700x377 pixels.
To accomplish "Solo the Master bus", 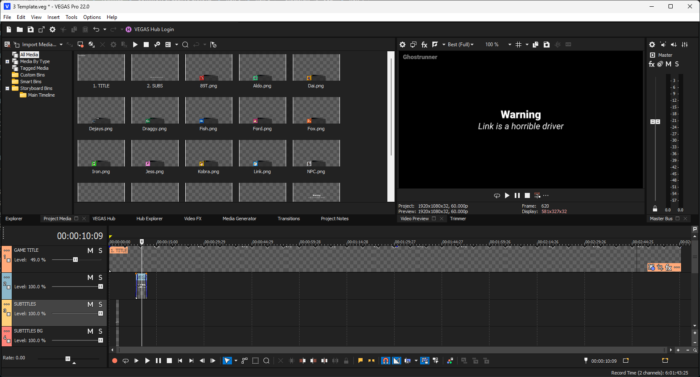I will click(677, 64).
